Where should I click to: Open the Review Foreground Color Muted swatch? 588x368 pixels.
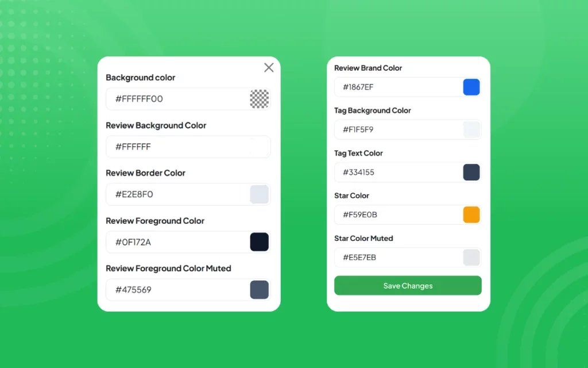click(x=259, y=290)
